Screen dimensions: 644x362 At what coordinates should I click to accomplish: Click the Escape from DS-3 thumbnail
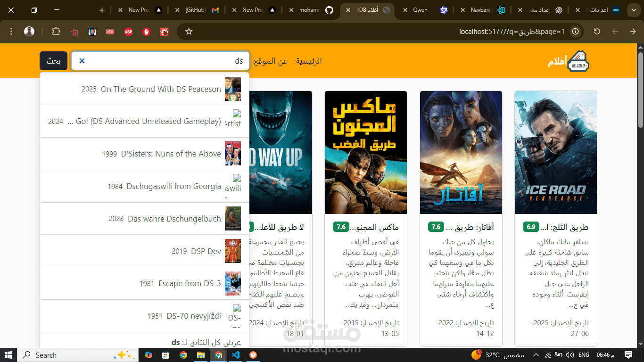click(233, 284)
